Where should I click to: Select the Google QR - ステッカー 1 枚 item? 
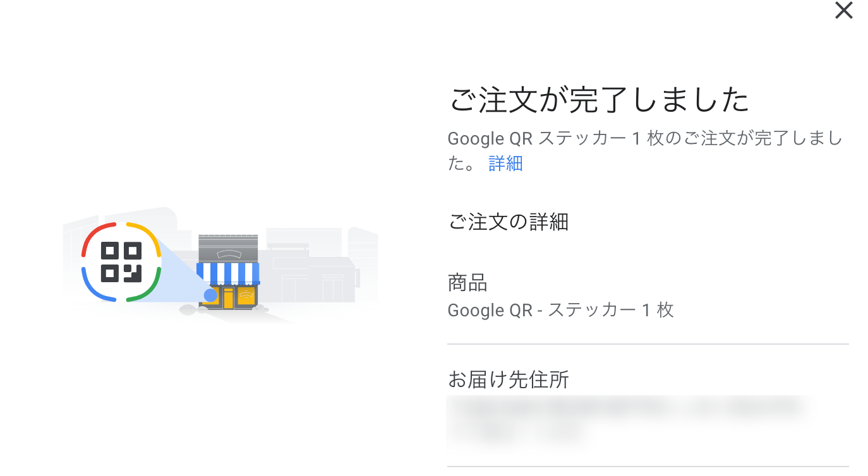click(560, 310)
